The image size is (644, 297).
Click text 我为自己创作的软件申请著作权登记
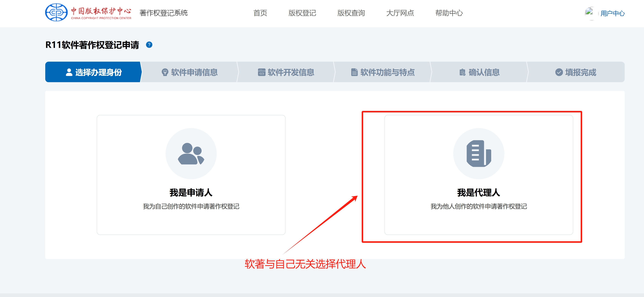tap(191, 206)
